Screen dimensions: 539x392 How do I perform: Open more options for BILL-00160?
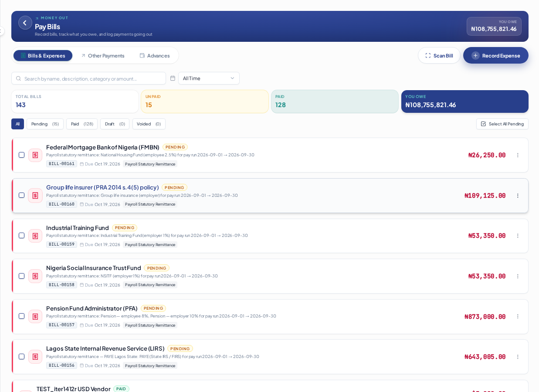pos(518,196)
